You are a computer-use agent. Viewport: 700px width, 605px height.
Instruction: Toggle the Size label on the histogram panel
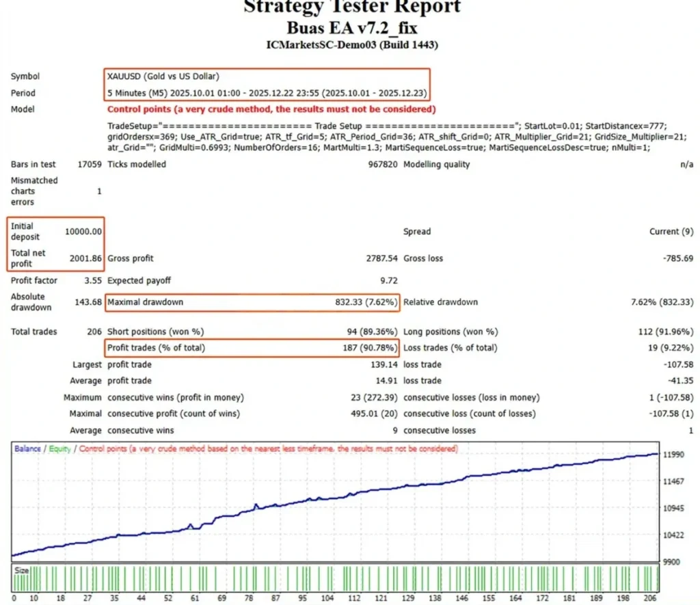(x=21, y=569)
